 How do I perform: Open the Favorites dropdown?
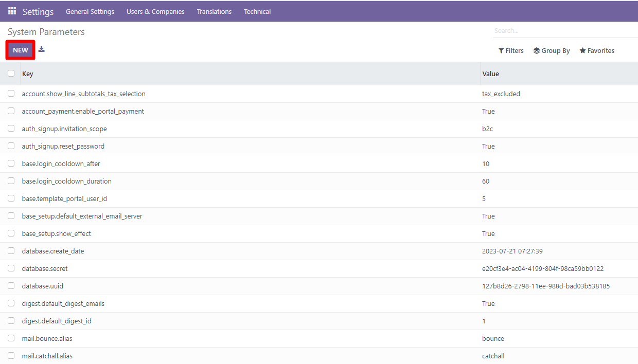597,50
